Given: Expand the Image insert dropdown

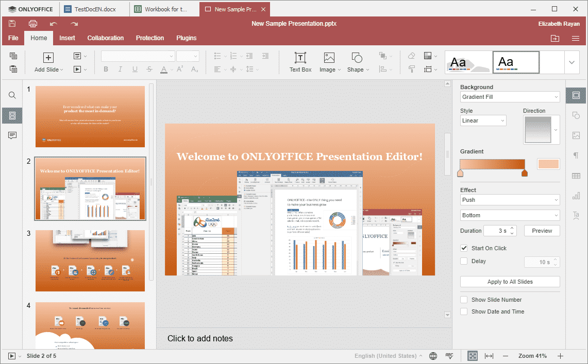Looking at the screenshot, I should coord(339,70).
